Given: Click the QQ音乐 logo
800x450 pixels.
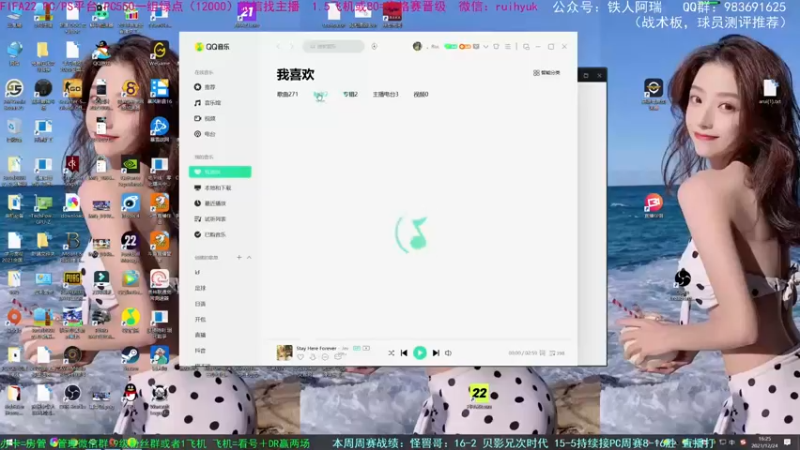Looking at the screenshot, I should tap(212, 46).
